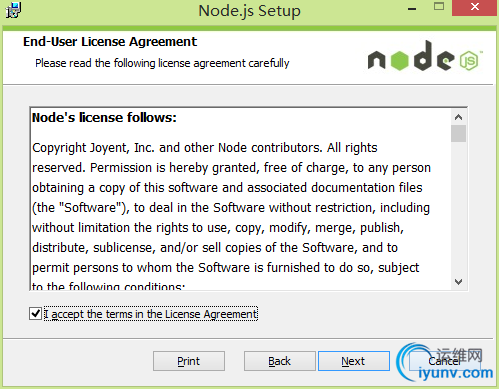
Task: Cancel the Node.js installation
Action: coord(444,361)
